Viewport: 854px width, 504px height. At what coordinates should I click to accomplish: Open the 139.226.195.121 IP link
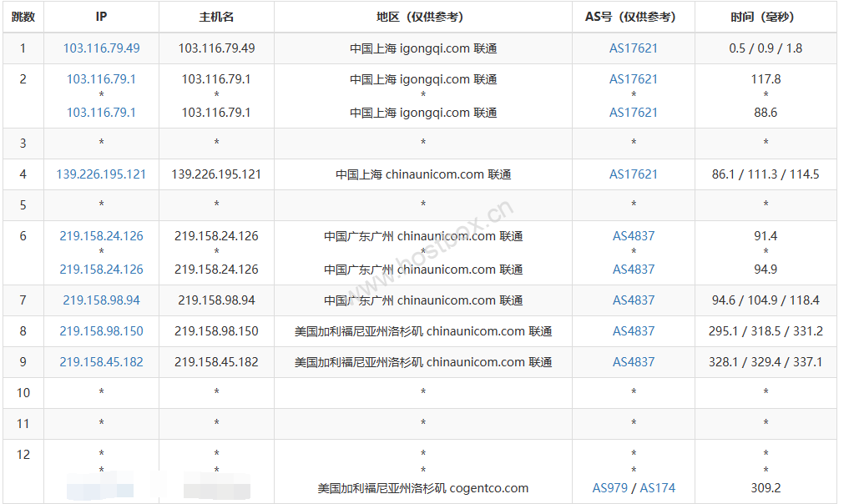click(101, 174)
